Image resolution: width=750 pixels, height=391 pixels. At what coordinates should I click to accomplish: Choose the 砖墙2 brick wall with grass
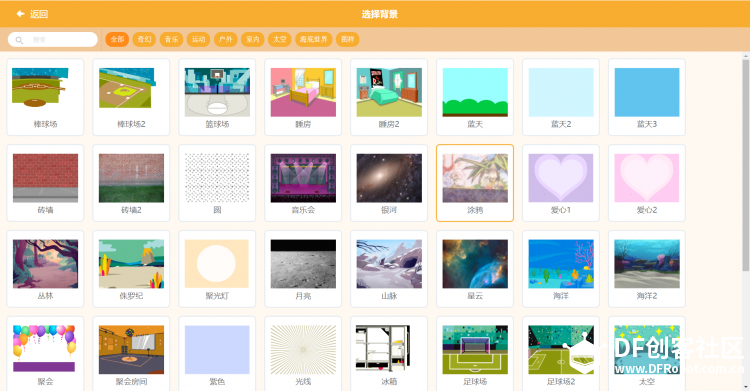[x=131, y=183]
